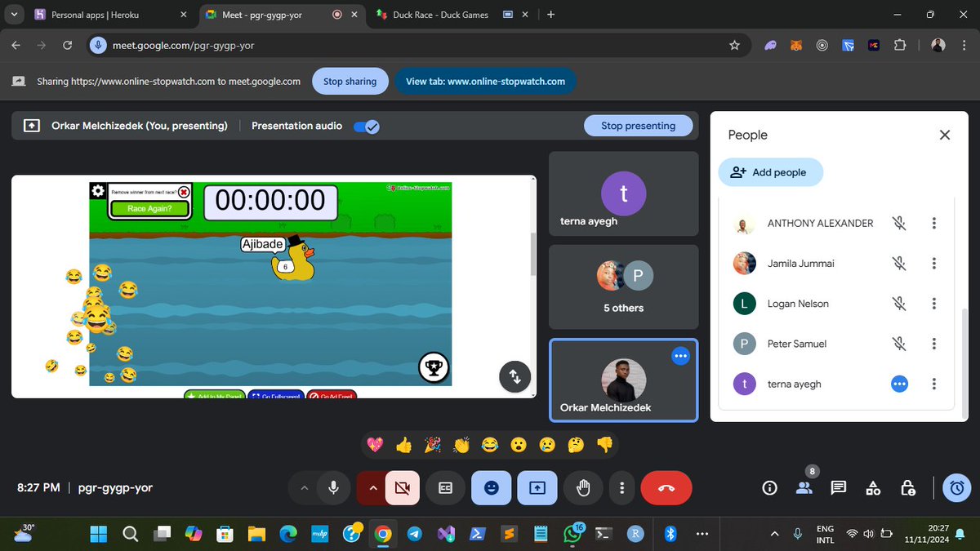Open more actions for terna ayegh in list
980x551 pixels.
[934, 384]
